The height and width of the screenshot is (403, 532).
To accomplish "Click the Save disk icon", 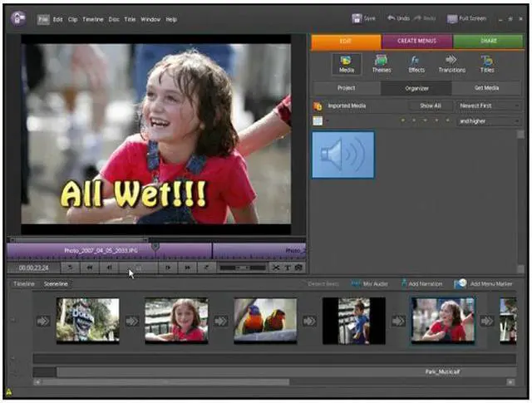I will coord(357,18).
